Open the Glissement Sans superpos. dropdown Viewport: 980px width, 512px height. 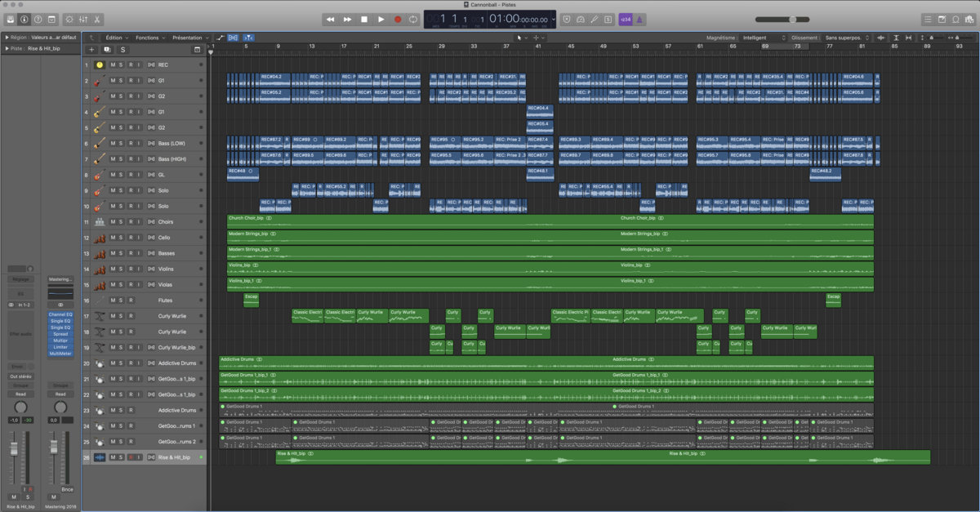(847, 38)
